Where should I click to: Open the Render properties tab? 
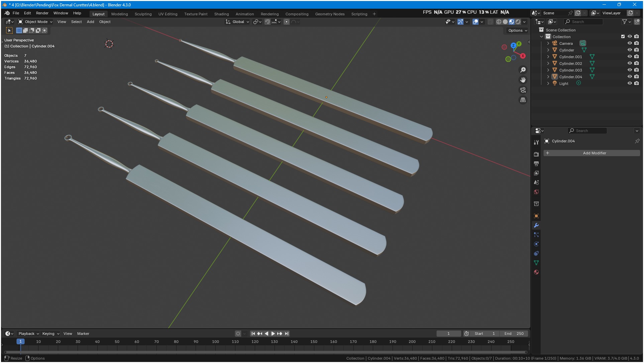click(x=536, y=154)
